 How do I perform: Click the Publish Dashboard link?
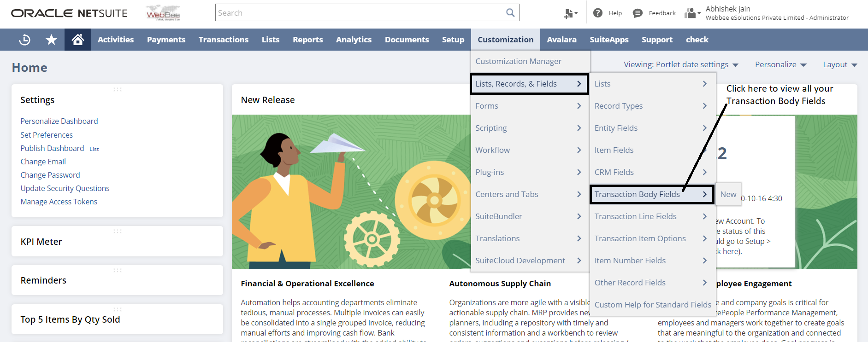click(x=52, y=148)
